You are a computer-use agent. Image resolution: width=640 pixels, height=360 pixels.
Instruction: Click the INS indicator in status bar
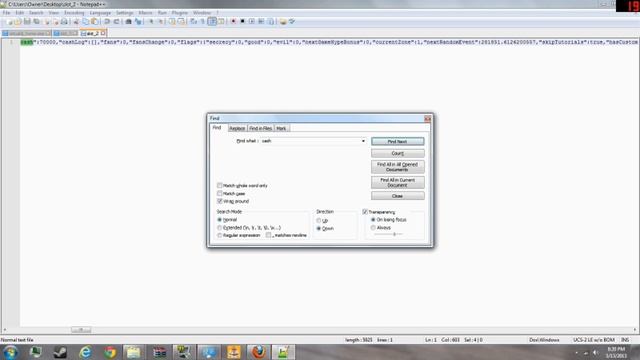click(625, 340)
